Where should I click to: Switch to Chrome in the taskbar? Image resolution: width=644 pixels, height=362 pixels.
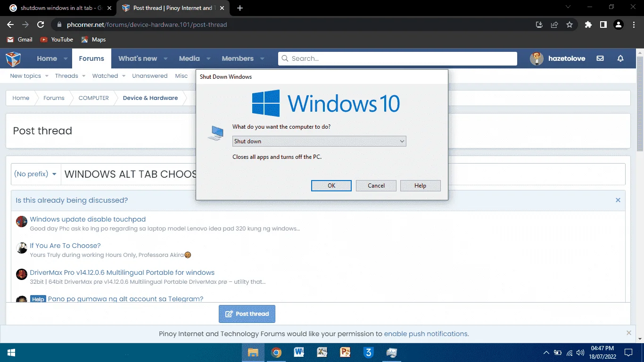point(276,353)
